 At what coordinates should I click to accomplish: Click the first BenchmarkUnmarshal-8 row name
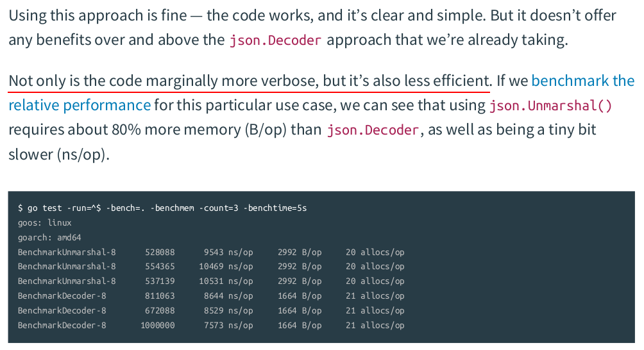[x=67, y=252]
